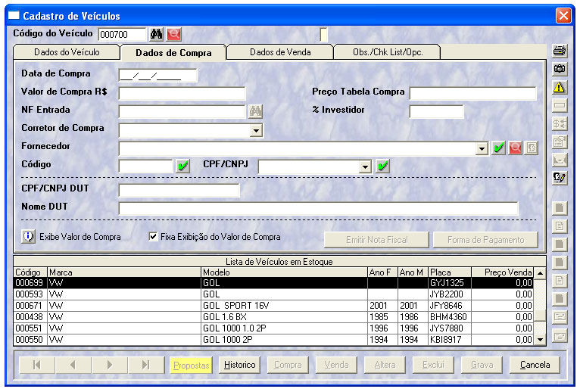The image size is (580, 392).
Task: Expand the Corretor de Compra dropdown
Action: pos(256,130)
